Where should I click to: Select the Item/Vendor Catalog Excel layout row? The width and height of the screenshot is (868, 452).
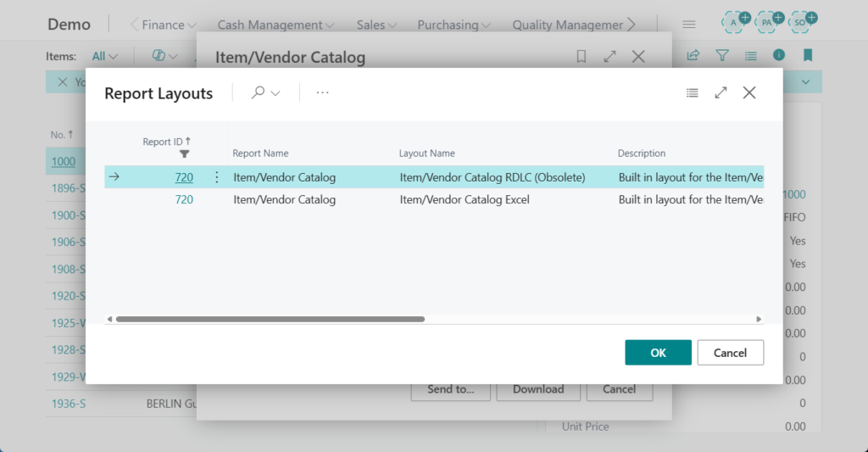(x=464, y=200)
